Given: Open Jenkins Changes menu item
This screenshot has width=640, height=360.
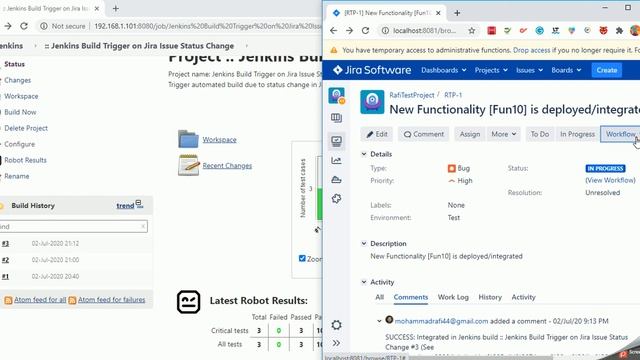Looking at the screenshot, I should [18, 80].
